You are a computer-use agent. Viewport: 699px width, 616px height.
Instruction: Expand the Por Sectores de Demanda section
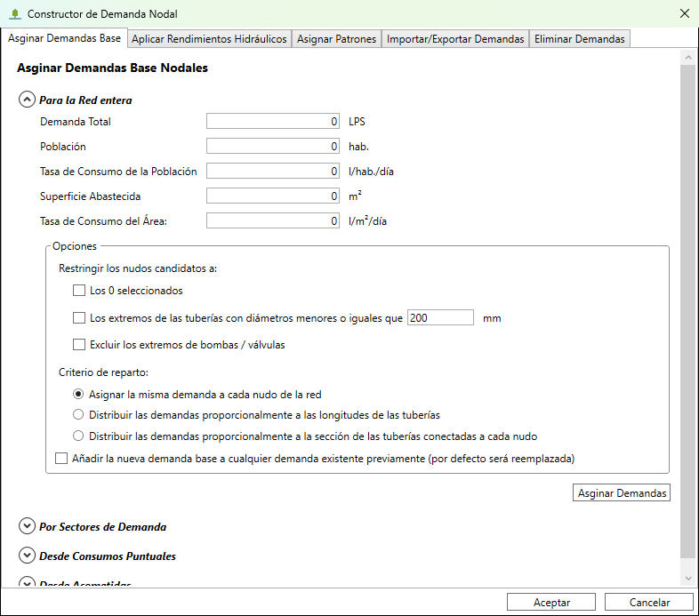click(27, 526)
